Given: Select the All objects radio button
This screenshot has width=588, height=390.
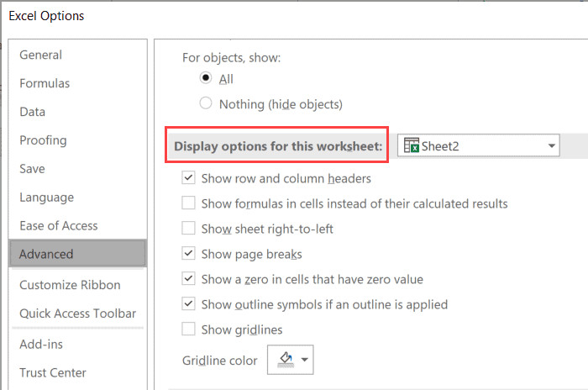Looking at the screenshot, I should tap(206, 79).
